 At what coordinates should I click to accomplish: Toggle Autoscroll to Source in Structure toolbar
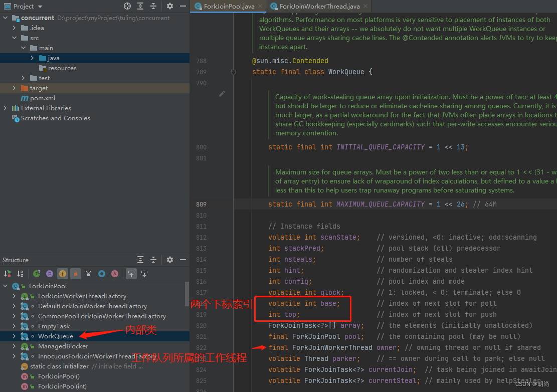[131, 273]
